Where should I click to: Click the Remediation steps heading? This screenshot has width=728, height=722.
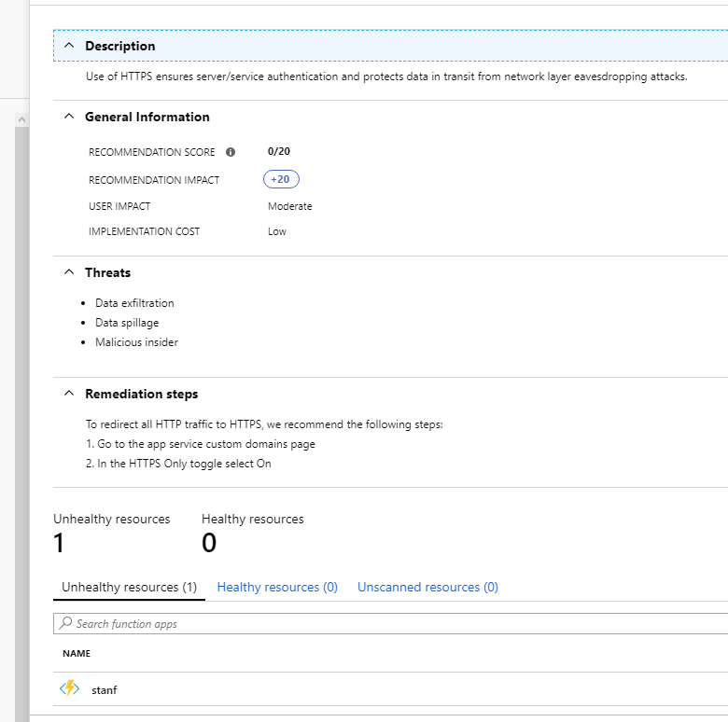[x=141, y=394]
